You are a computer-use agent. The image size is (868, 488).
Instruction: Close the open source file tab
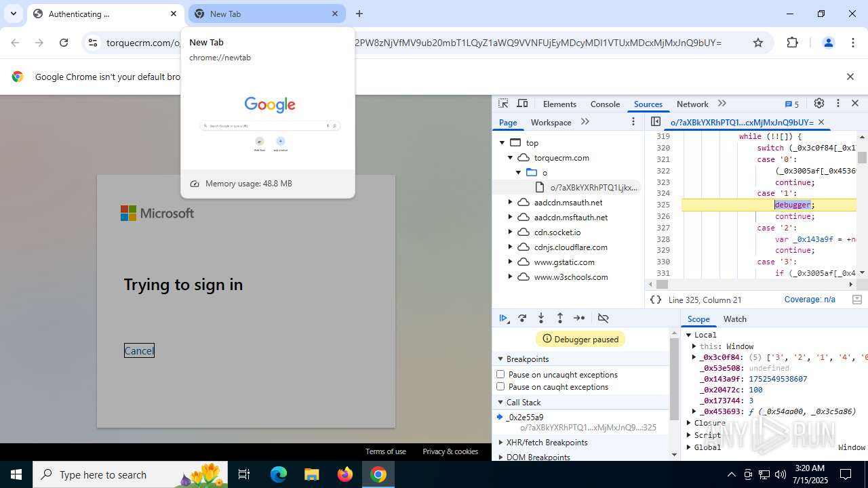tap(821, 123)
